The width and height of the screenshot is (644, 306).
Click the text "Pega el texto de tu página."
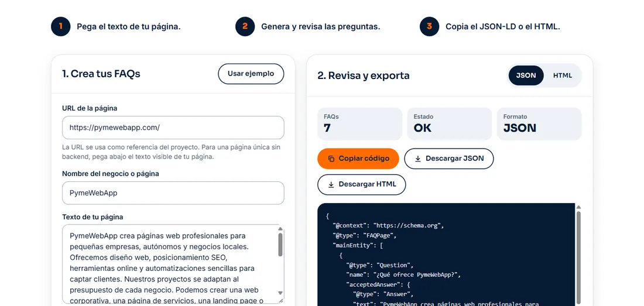point(129,27)
